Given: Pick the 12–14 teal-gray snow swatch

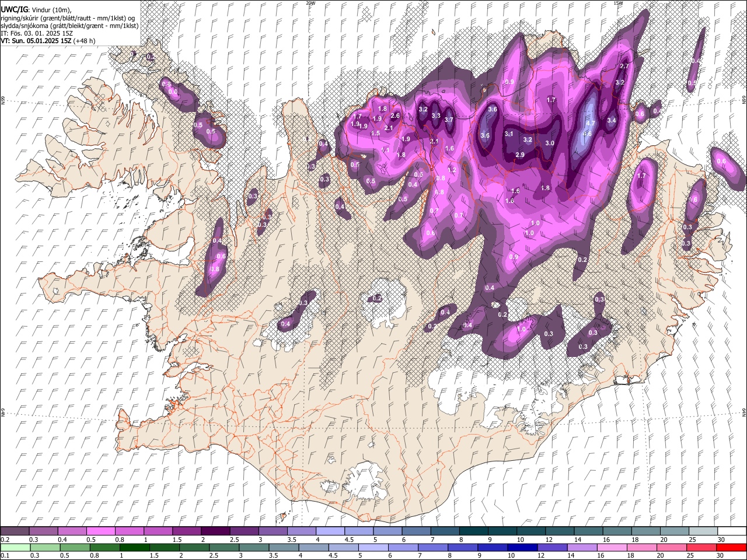Looking at the screenshot, I should (x=560, y=531).
